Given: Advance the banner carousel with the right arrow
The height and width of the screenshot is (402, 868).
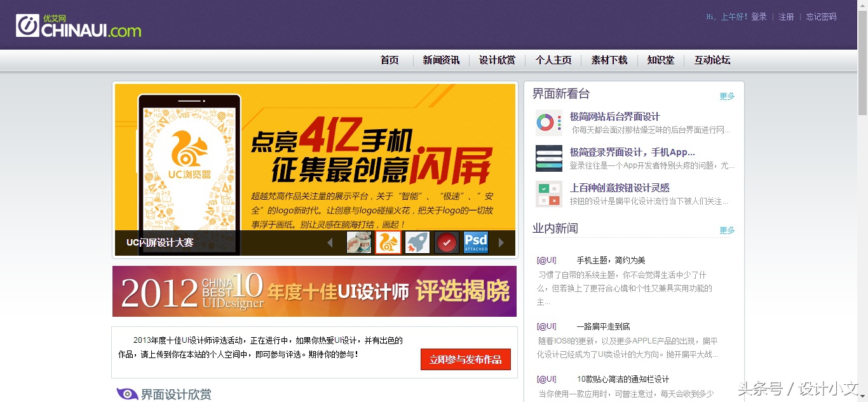Looking at the screenshot, I should (x=501, y=242).
